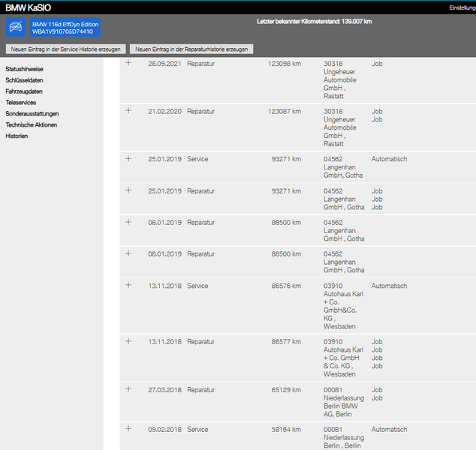Click Neuen Eintrag in der Reparaturhistorie erzeugen
The height and width of the screenshot is (450, 476).
(x=191, y=49)
